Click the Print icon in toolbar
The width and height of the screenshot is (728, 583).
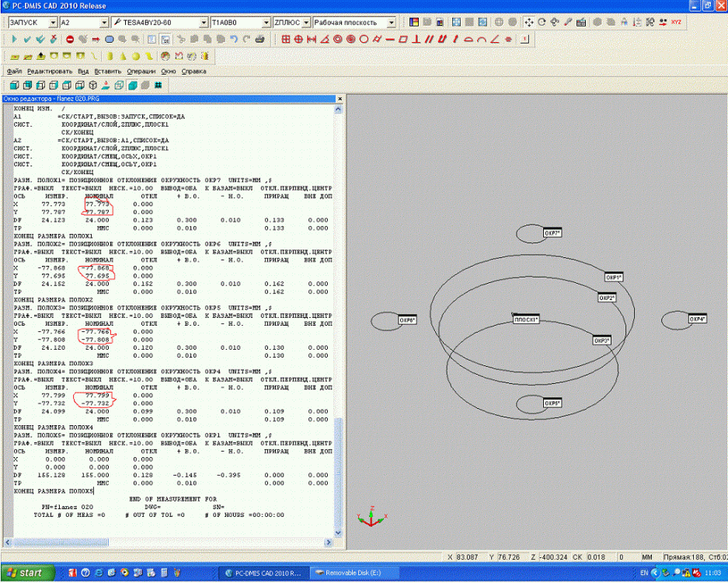tap(260, 40)
